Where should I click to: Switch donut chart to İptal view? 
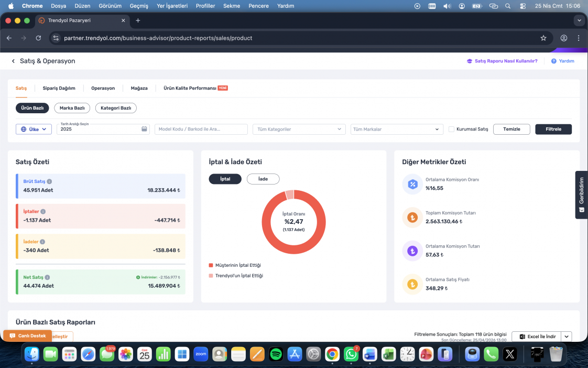[x=225, y=179]
